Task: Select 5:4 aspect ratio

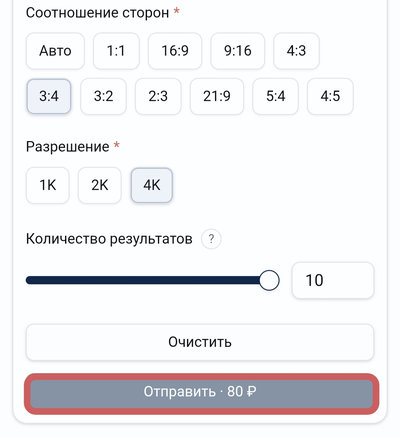Action: [275, 96]
